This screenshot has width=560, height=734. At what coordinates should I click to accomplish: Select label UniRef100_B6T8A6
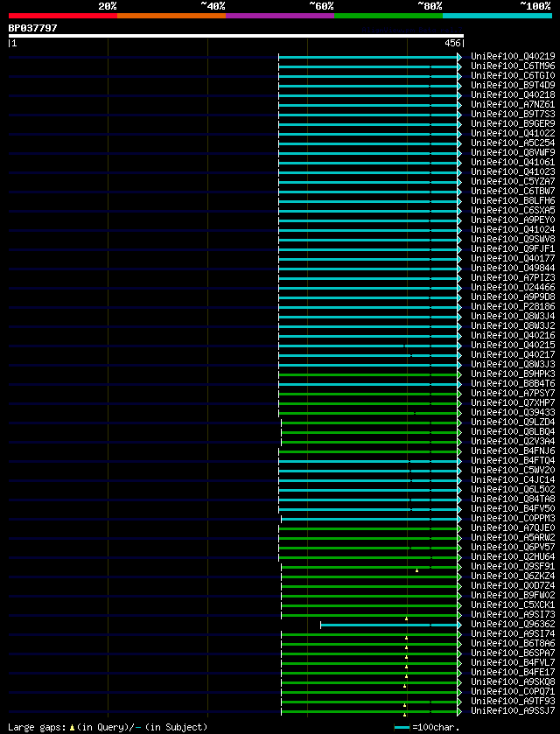(513, 644)
